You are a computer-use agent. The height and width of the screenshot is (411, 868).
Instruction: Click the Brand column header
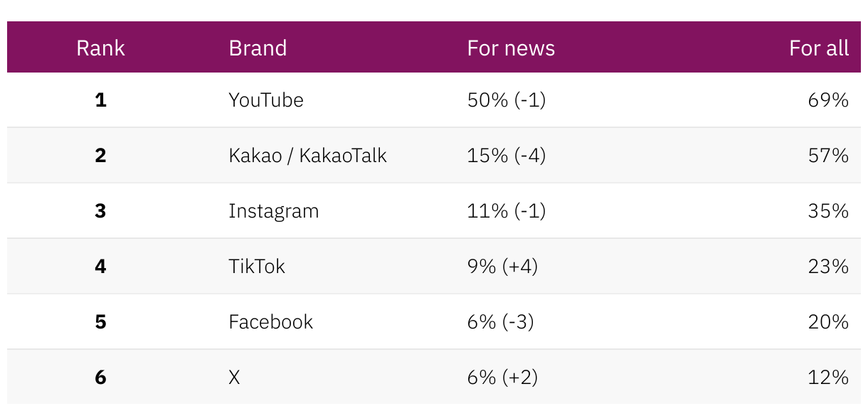tap(258, 48)
